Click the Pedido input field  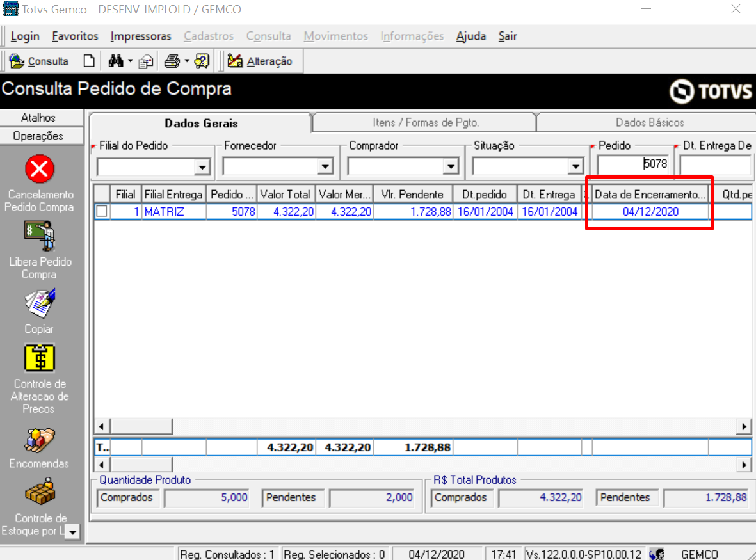click(633, 164)
